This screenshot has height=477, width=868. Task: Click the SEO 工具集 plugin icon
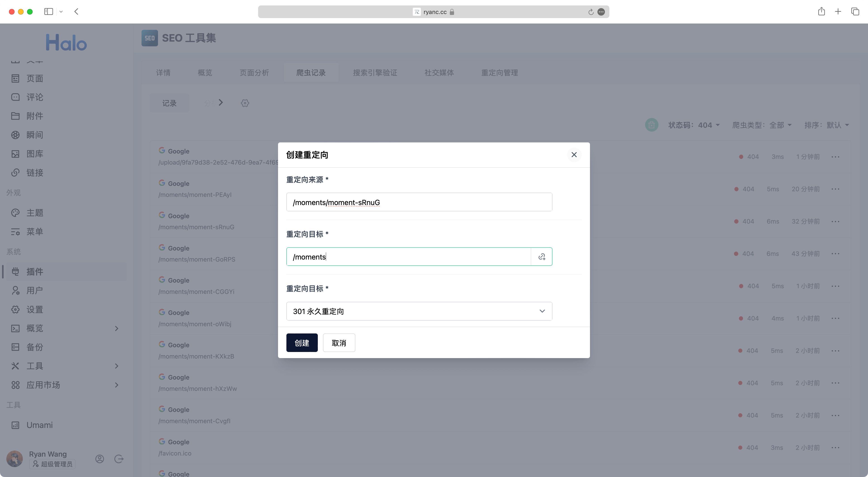coord(150,38)
